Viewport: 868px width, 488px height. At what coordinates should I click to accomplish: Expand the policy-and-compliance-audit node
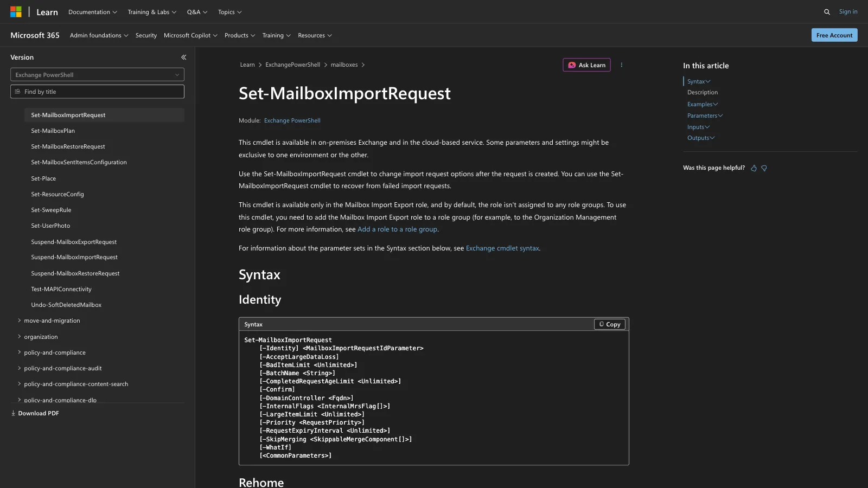coord(19,368)
